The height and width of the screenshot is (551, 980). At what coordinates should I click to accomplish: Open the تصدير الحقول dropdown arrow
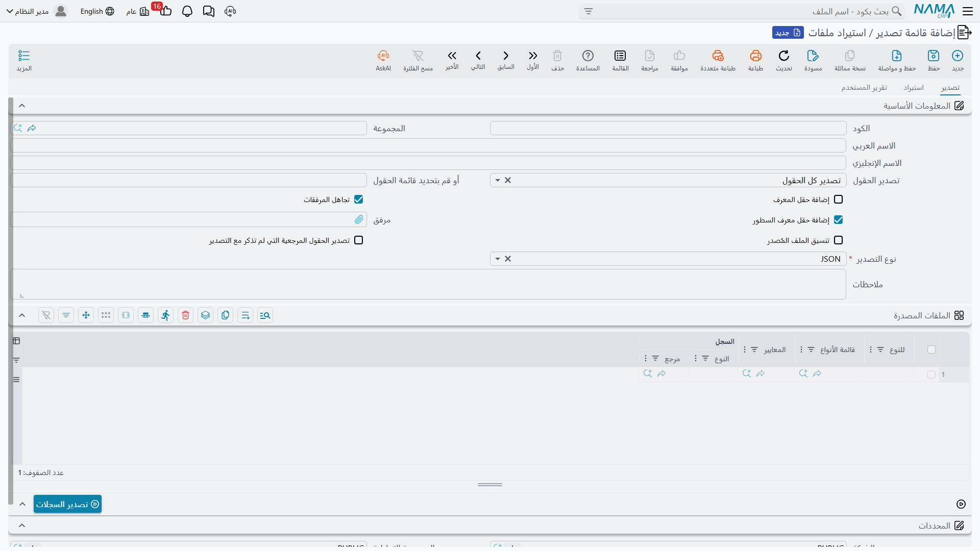coord(498,180)
